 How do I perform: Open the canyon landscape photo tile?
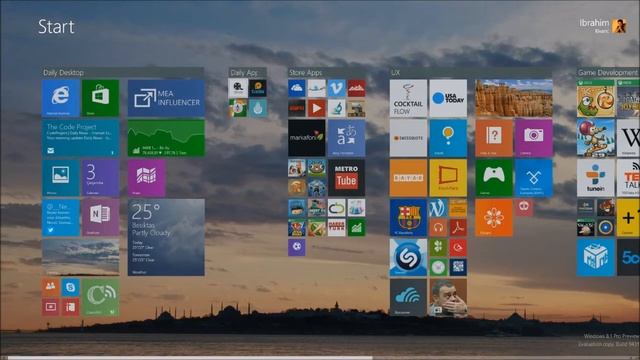coord(514,98)
